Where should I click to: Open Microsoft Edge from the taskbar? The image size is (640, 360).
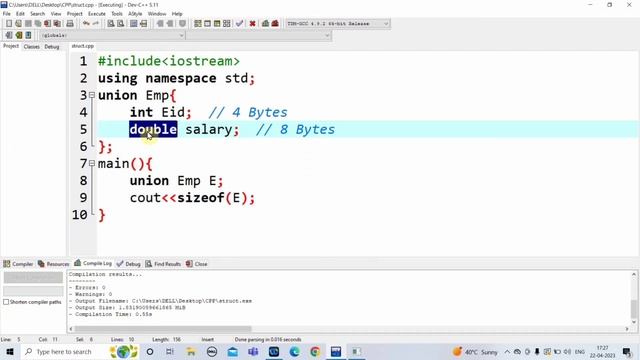(294, 351)
